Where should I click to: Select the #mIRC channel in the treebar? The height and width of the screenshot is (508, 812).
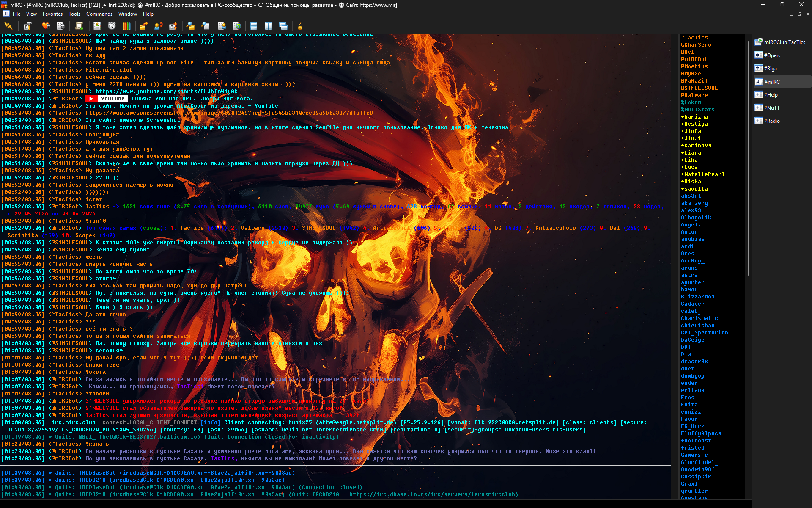click(x=782, y=82)
